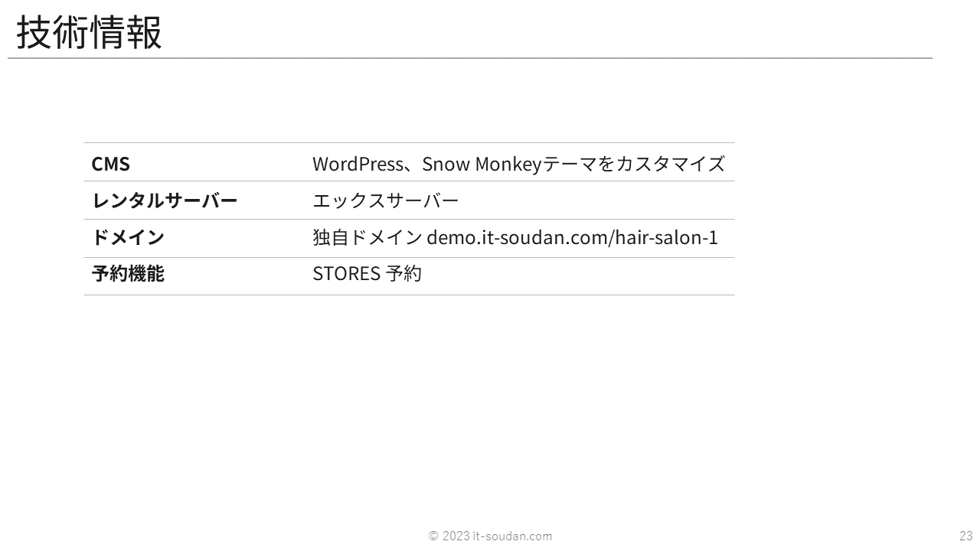
Task: Select the CMS row label
Action: tap(111, 164)
